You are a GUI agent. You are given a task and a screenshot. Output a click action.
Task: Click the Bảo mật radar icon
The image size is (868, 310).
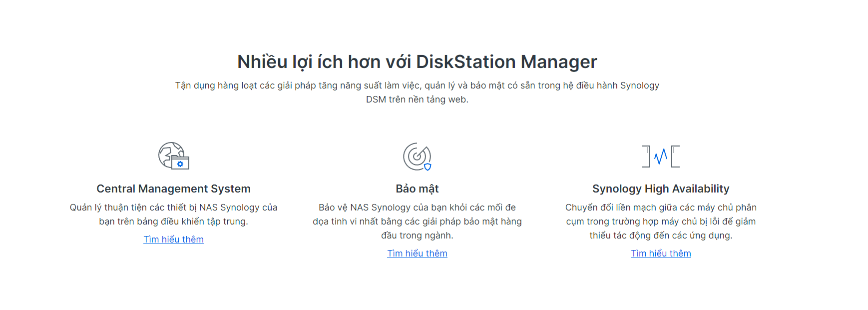[417, 156]
